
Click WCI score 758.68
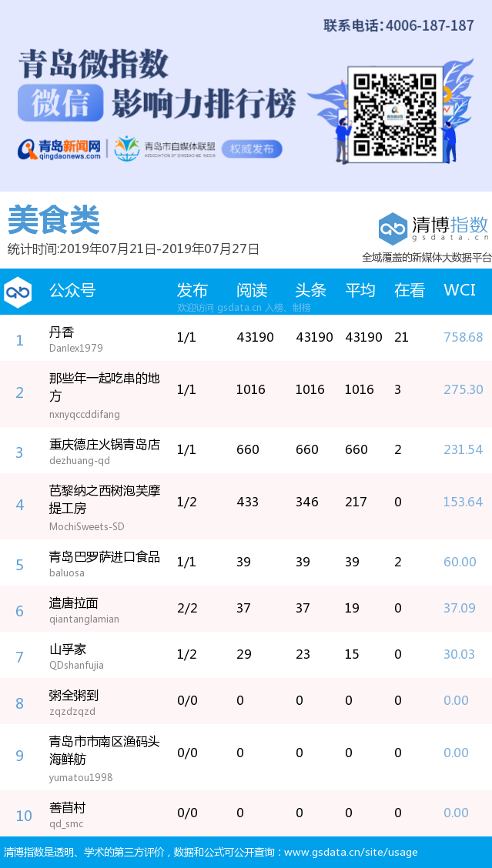(x=463, y=337)
